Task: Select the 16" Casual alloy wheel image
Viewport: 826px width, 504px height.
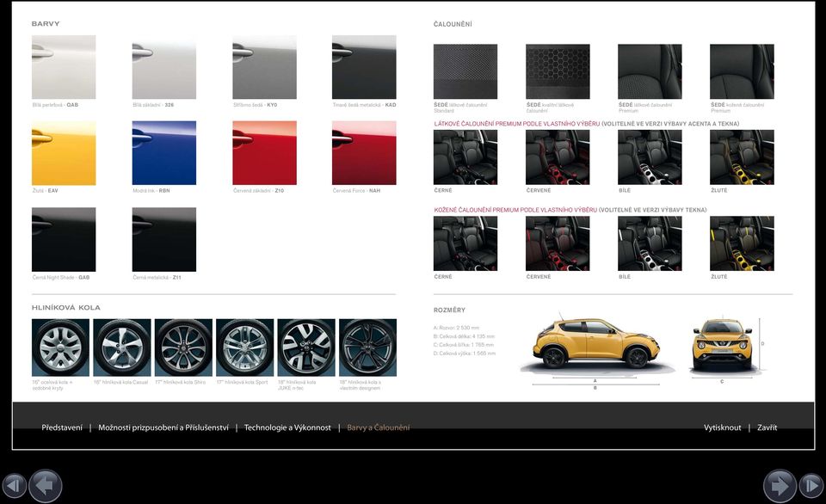Action: point(122,347)
